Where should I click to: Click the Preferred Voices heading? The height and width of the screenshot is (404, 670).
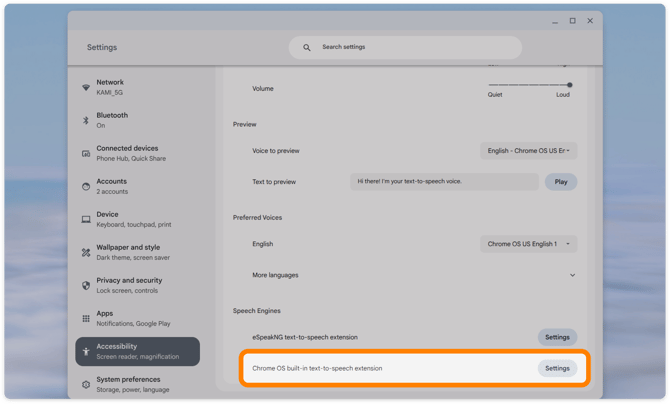257,218
